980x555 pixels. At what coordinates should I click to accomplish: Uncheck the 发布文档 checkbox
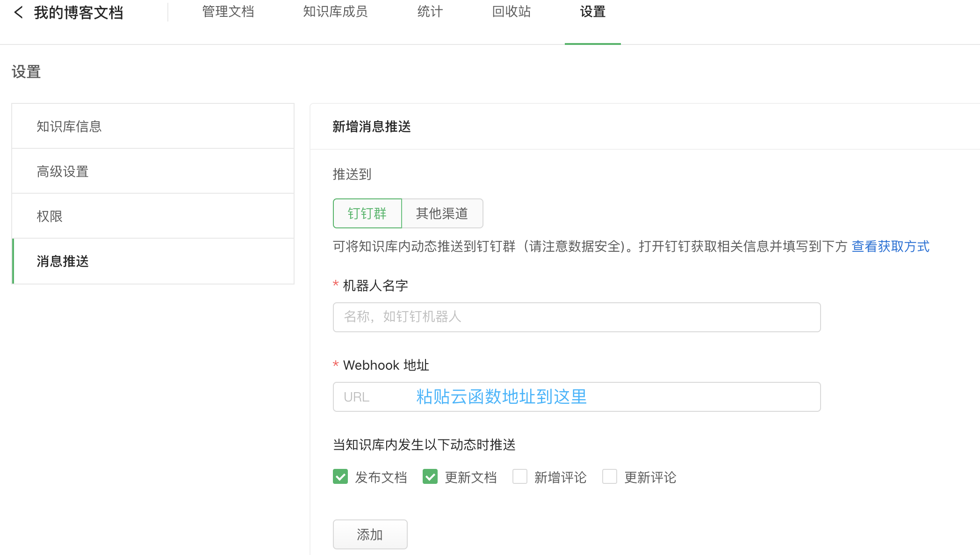[340, 477]
